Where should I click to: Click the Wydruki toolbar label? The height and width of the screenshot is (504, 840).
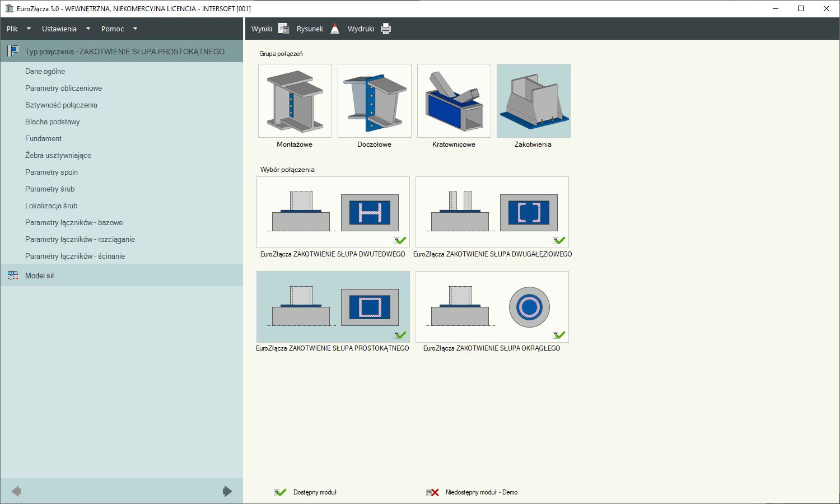[361, 29]
